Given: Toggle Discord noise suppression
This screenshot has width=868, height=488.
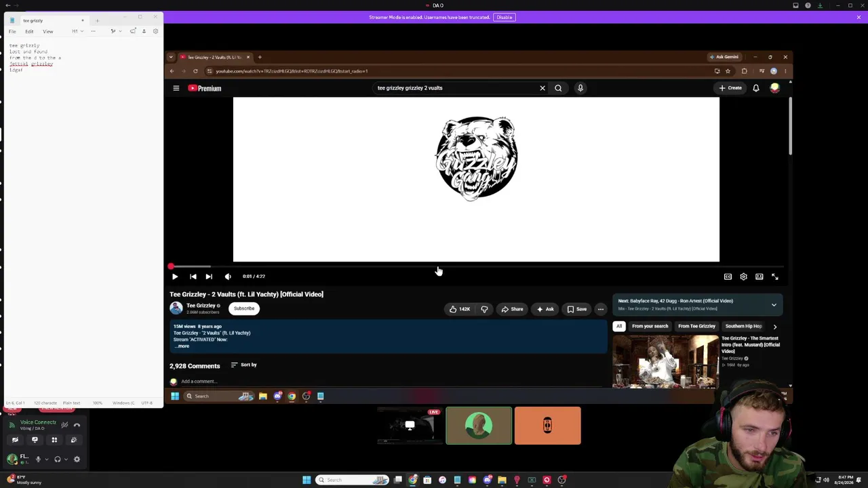Looking at the screenshot, I should [x=64, y=426].
